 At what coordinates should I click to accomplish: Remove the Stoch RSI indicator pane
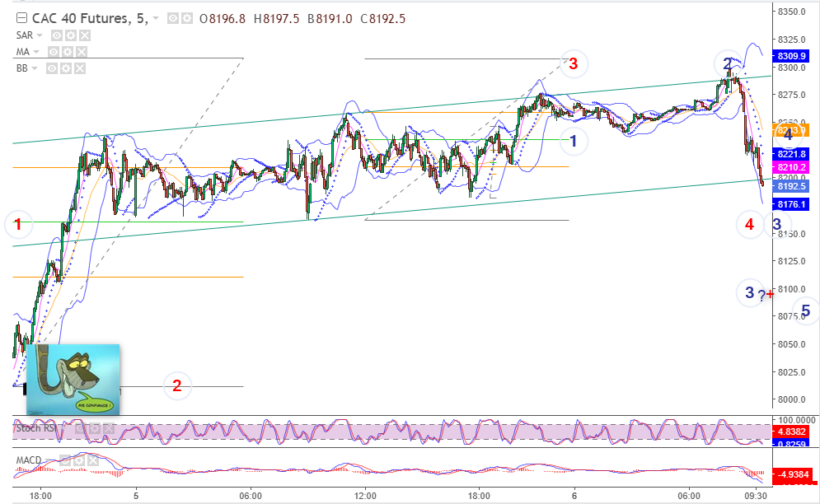(x=108, y=429)
